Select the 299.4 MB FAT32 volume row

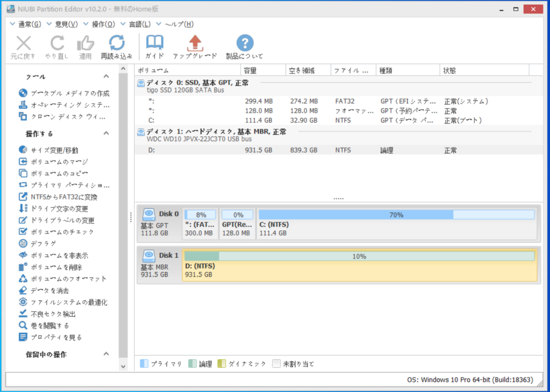click(x=338, y=101)
